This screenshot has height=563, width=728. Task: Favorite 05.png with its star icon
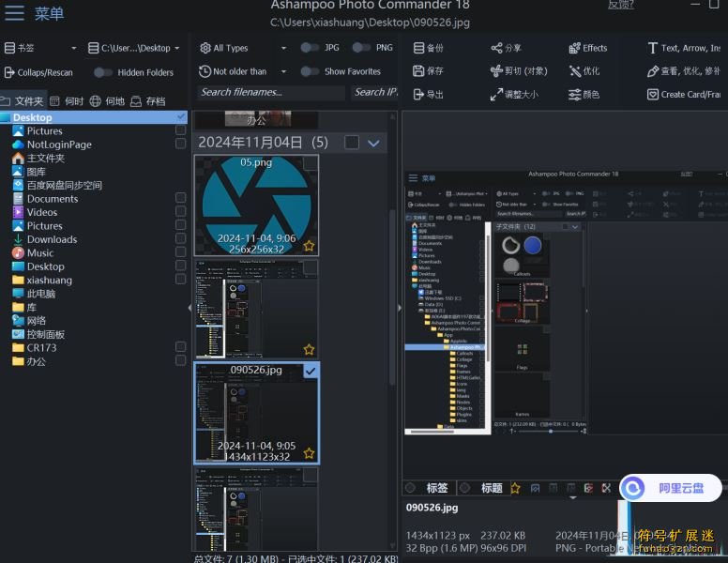(309, 246)
